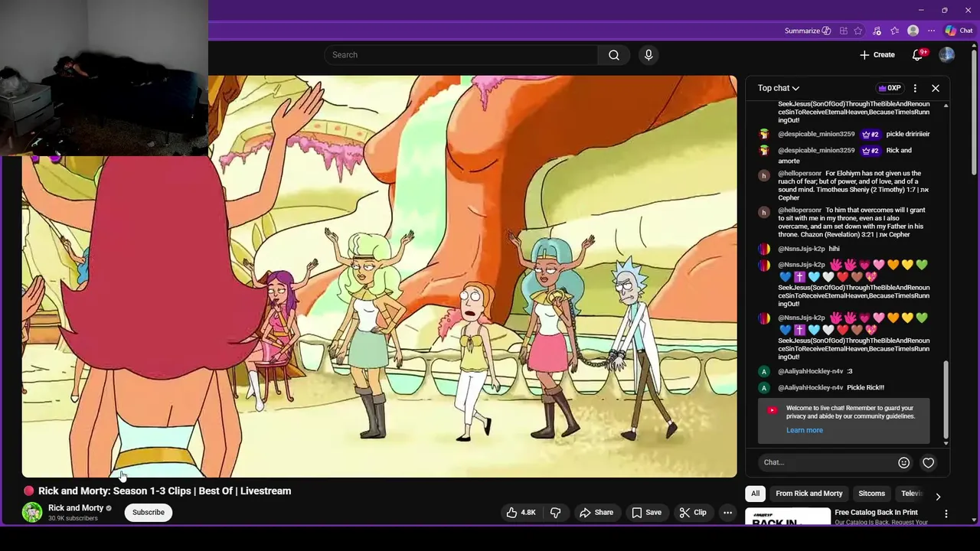Click the #2 member badge on pickle message
The height and width of the screenshot is (551, 980).
coord(871,134)
